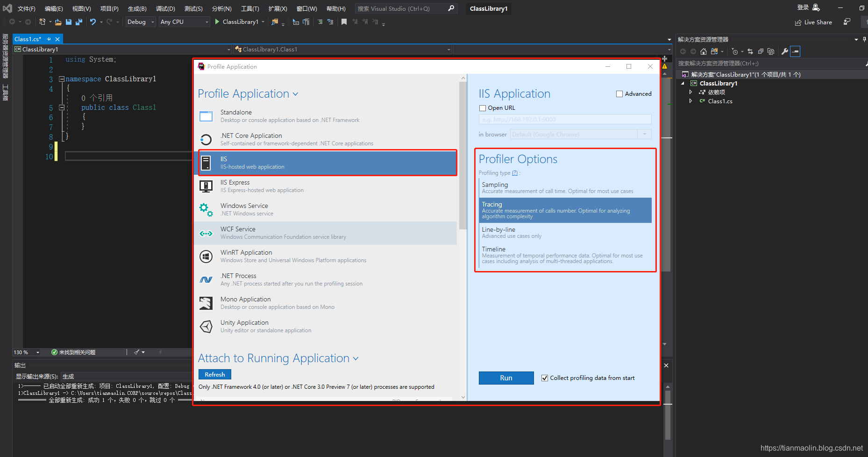
Task: Select the Timeline profiling type
Action: tap(565, 255)
